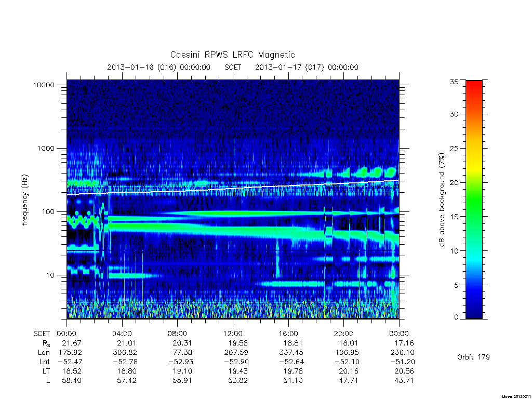This screenshot has height=399, width=532.
Task: Click the 16:00 time axis label
Action: click(288, 334)
